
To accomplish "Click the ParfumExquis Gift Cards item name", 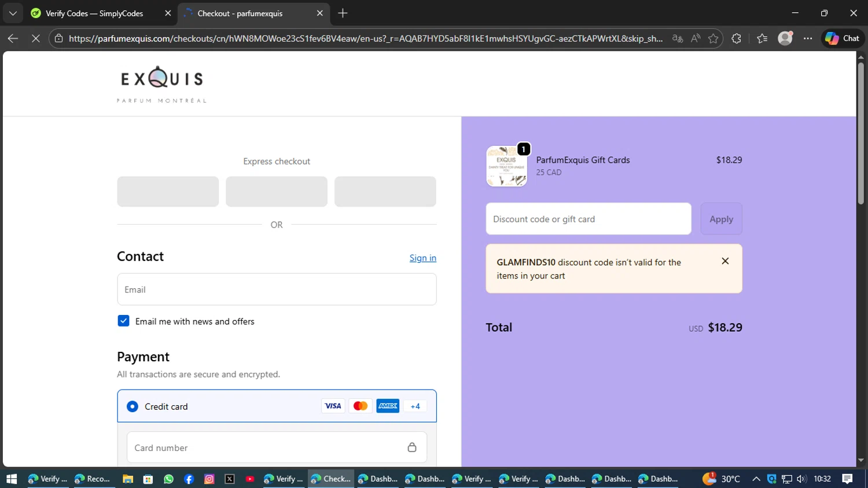I will click(583, 160).
